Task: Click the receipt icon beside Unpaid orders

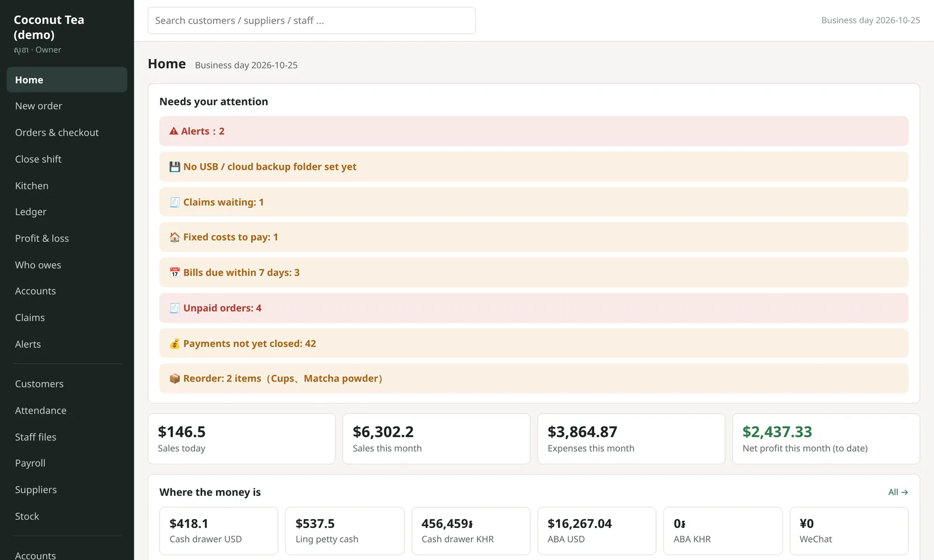Action: (175, 308)
